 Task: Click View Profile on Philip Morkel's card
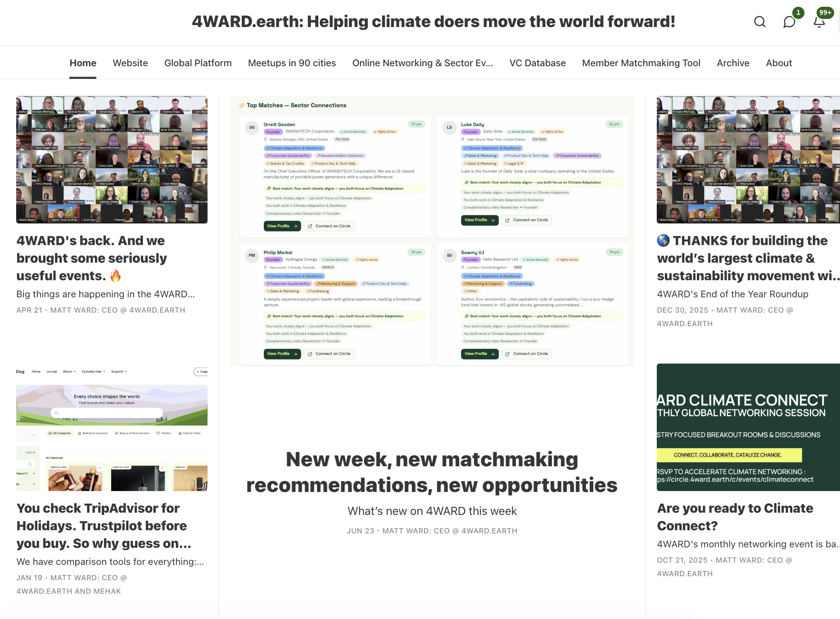tap(282, 354)
